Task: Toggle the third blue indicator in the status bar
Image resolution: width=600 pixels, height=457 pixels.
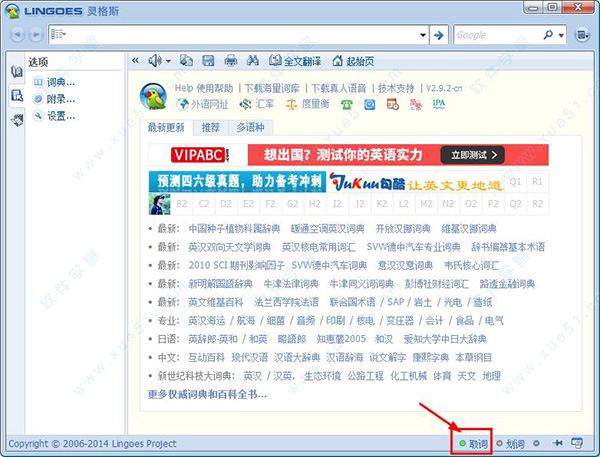Action: 536,443
